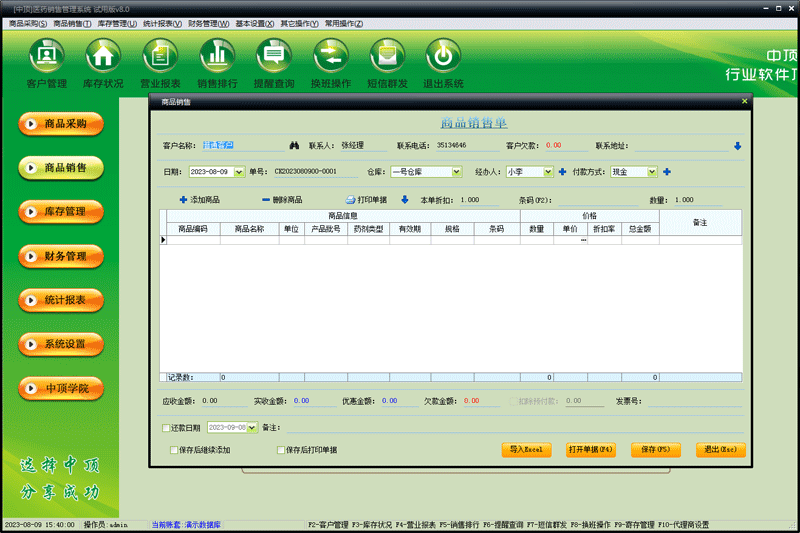This screenshot has width=800, height=533.
Task: Click 删除商品 minus icon
Action: [266, 199]
